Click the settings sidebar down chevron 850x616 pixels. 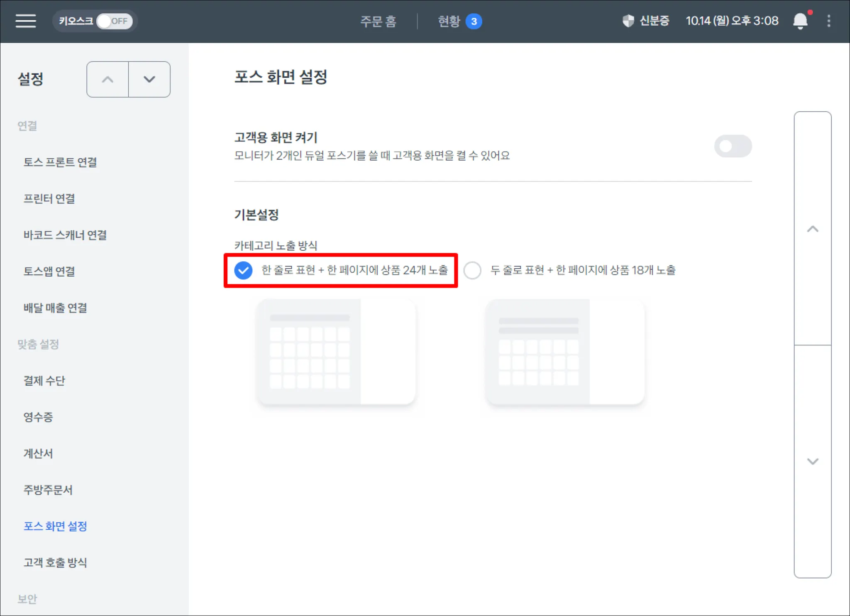click(149, 79)
